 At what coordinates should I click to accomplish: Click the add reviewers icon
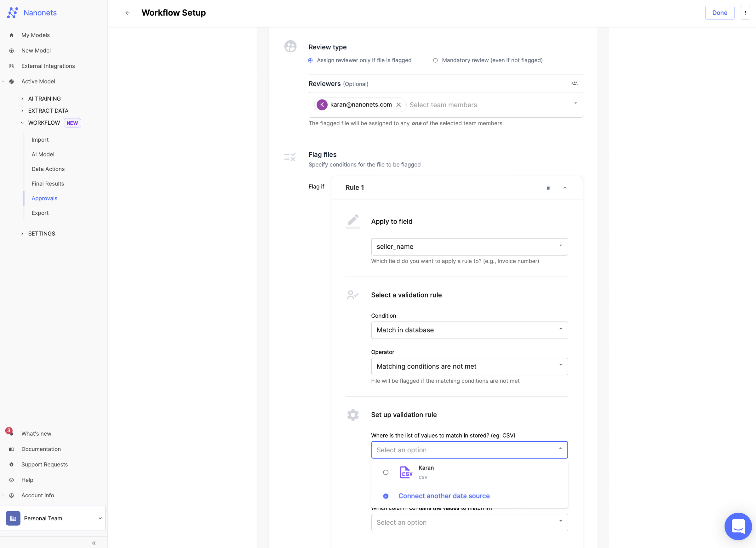click(x=574, y=83)
